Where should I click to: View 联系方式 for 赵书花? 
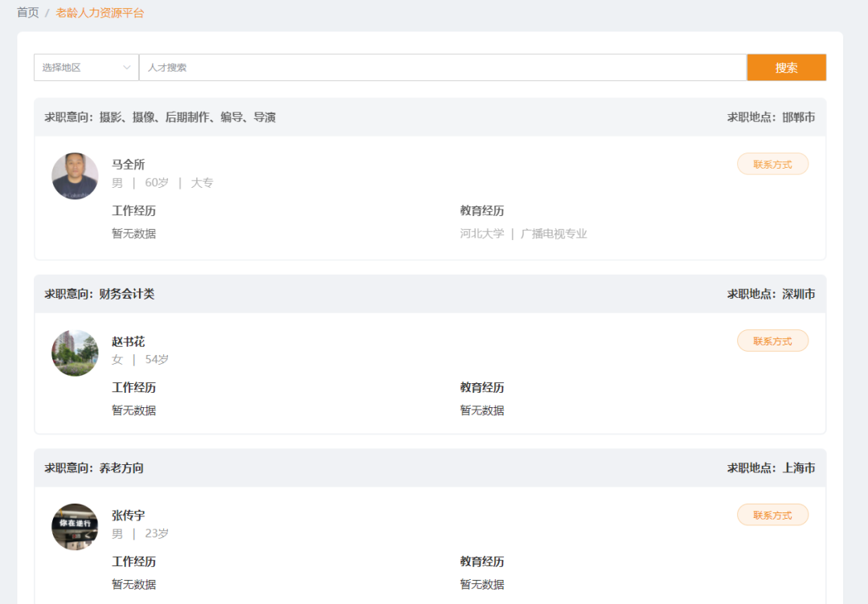click(x=772, y=341)
